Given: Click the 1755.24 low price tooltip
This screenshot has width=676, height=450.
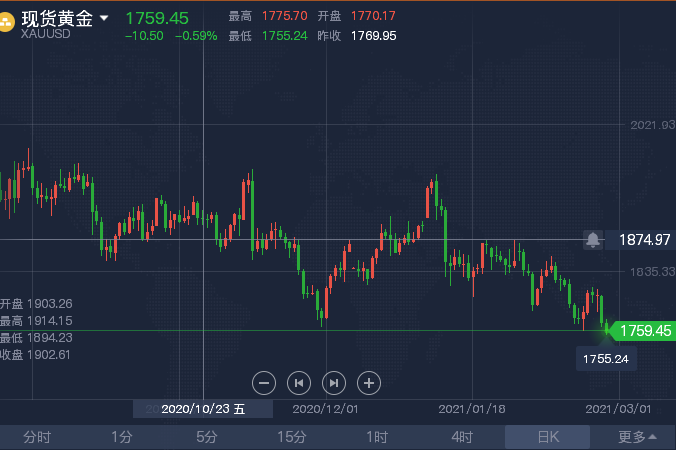Looking at the screenshot, I should coord(606,359).
